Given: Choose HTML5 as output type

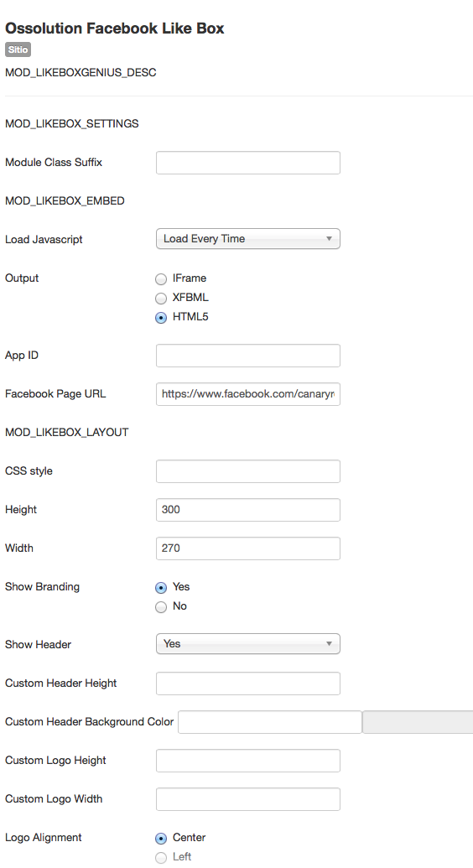Looking at the screenshot, I should coord(161,318).
